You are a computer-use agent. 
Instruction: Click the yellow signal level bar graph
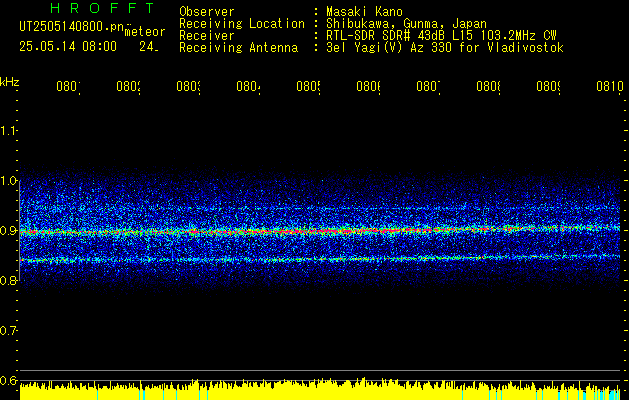click(320, 389)
